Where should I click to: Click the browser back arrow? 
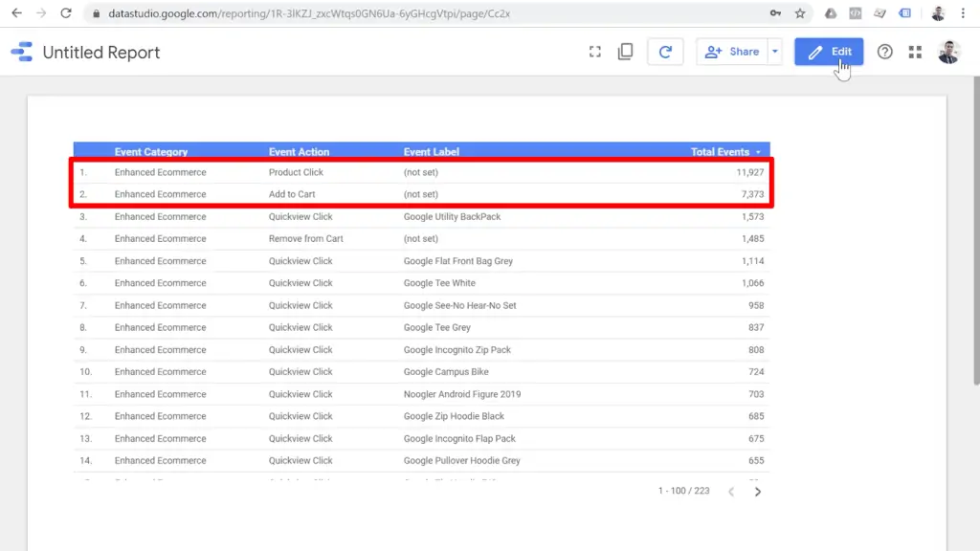(x=15, y=13)
